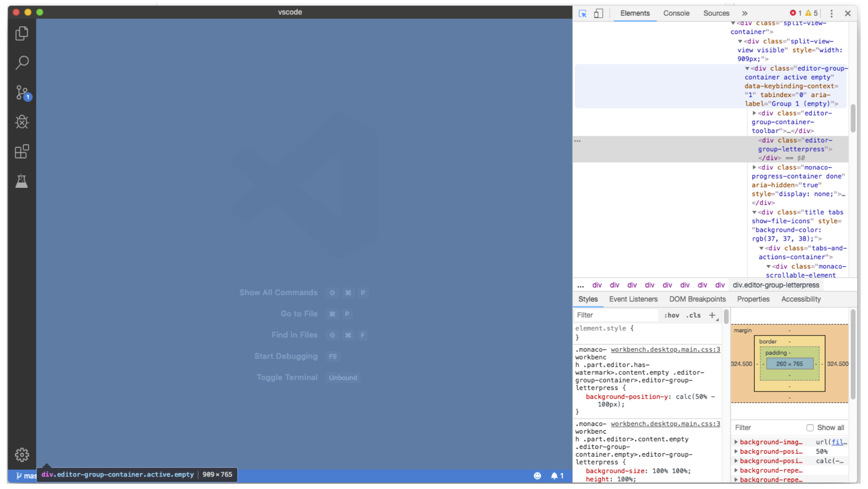Open the Event Listeners tab

pos(633,299)
